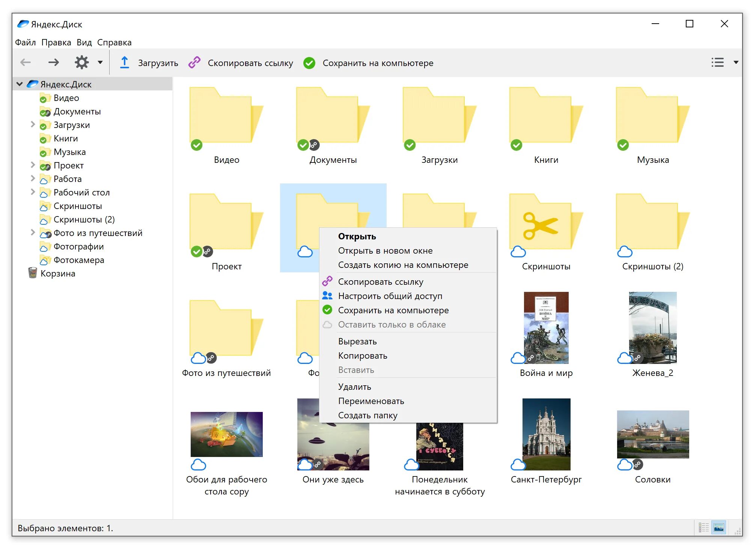This screenshot has width=756, height=550.
Task: Click Сохранить на компьютере toolbar button
Action: [378, 63]
